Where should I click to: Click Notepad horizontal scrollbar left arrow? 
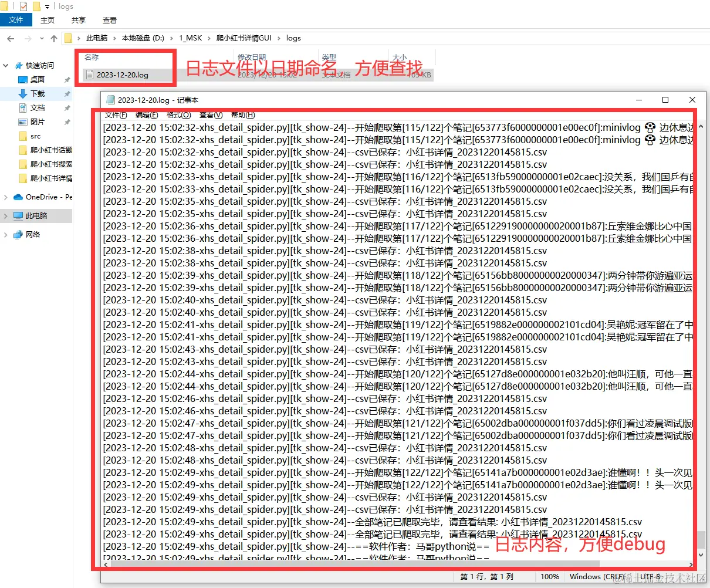(106, 564)
